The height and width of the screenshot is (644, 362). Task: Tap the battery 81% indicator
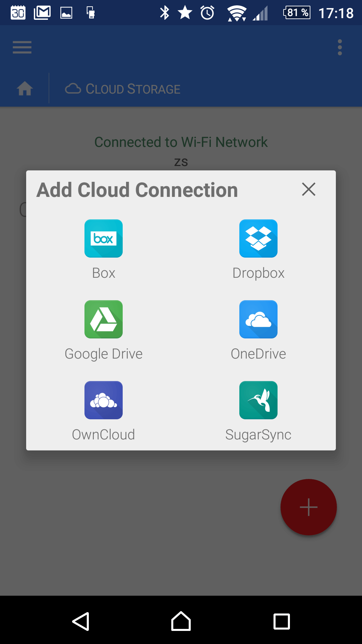[x=297, y=13]
